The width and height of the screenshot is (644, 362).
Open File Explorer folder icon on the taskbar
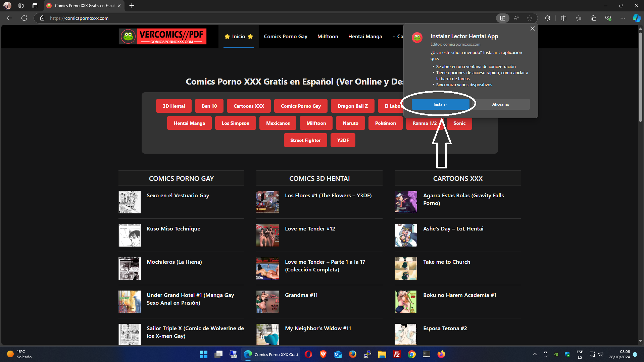(382, 354)
